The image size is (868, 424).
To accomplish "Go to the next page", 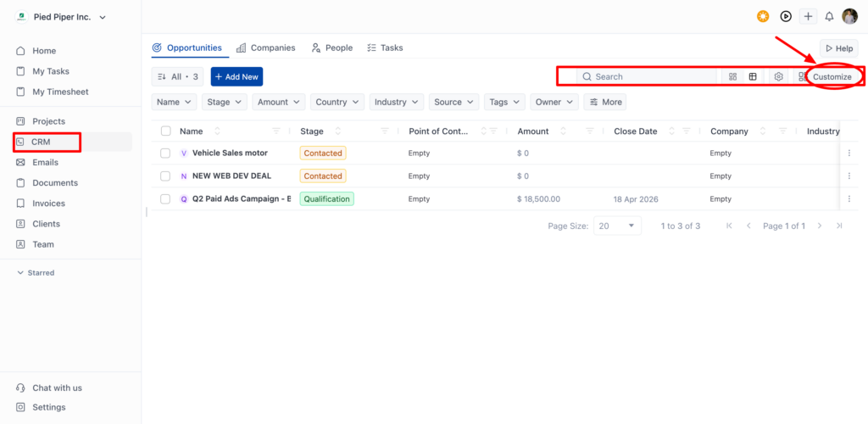I will coord(820,226).
